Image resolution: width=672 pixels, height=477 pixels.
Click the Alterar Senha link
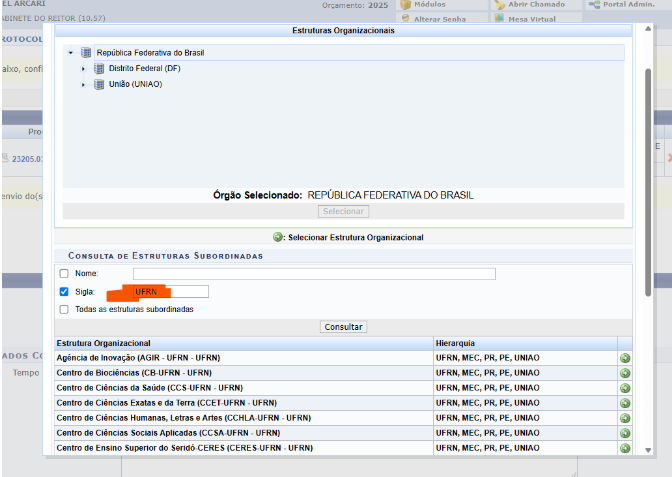(436, 19)
